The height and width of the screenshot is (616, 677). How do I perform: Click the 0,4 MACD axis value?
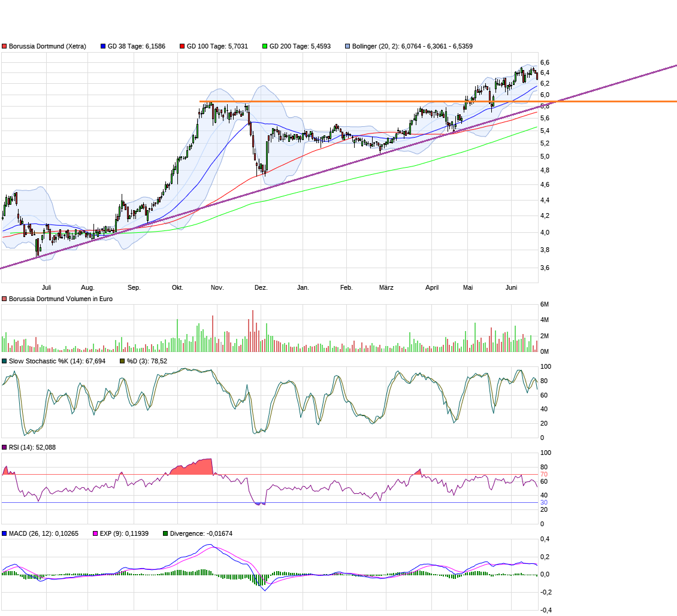click(545, 539)
